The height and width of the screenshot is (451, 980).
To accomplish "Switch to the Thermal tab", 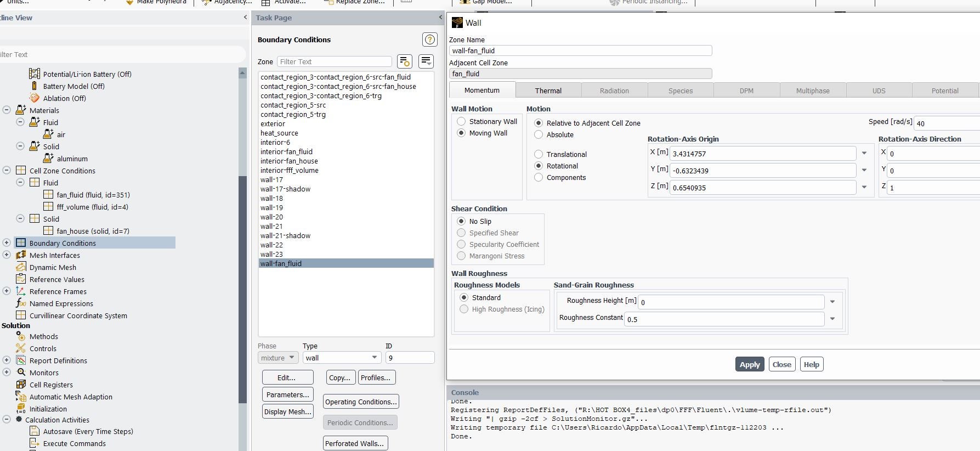I will pos(548,91).
